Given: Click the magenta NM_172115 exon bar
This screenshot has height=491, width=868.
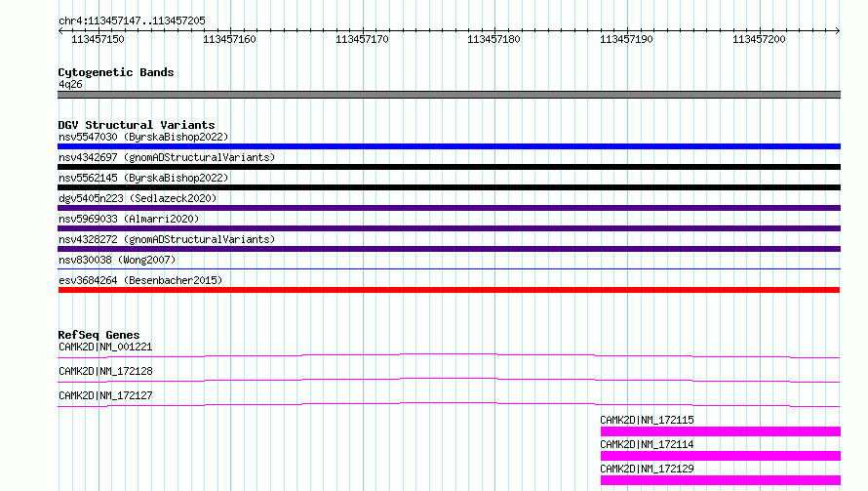Looking at the screenshot, I should pyautogui.click(x=720, y=431).
